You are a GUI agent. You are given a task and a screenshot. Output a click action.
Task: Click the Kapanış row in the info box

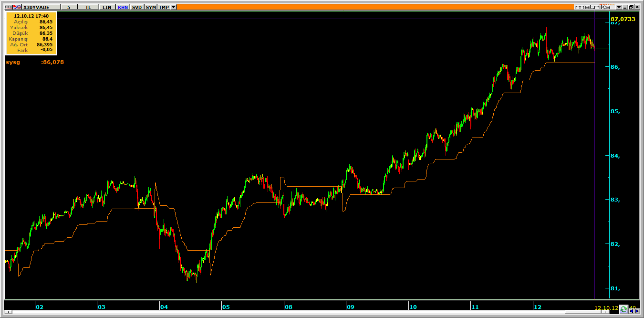(31, 39)
